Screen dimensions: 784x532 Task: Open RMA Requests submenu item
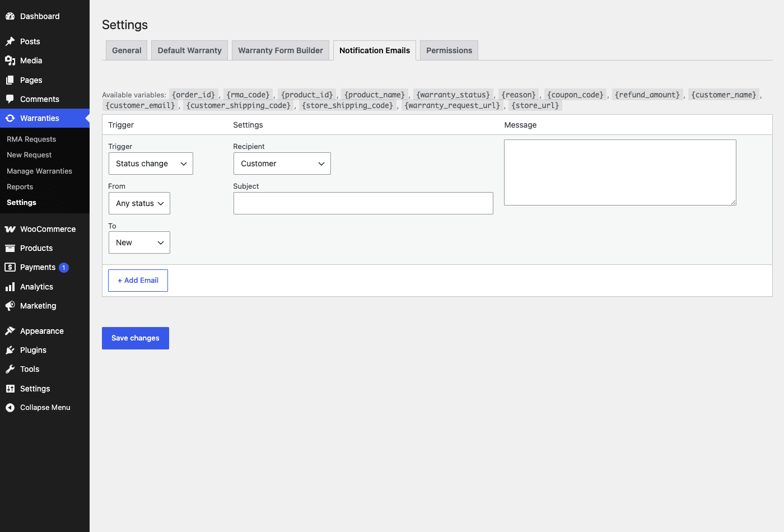point(31,139)
